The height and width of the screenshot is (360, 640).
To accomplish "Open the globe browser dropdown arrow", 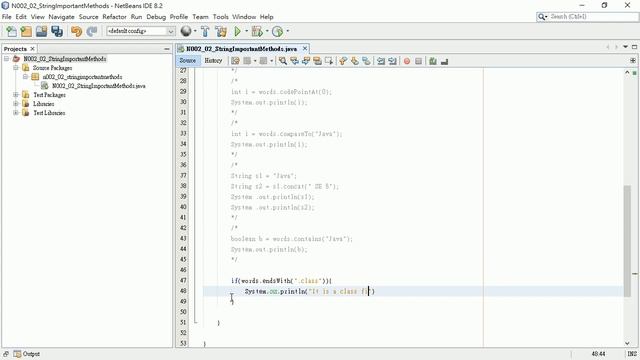I will pyautogui.click(x=195, y=31).
